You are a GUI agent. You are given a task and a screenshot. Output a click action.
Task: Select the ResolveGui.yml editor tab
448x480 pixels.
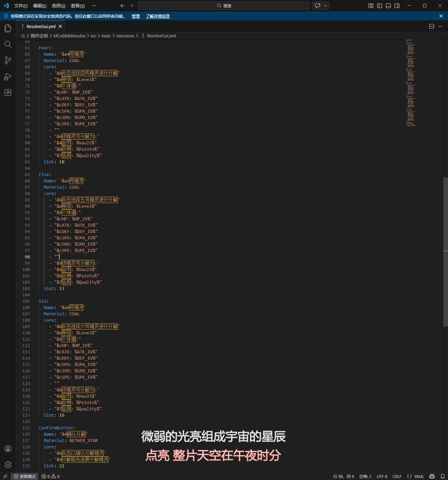click(41, 26)
